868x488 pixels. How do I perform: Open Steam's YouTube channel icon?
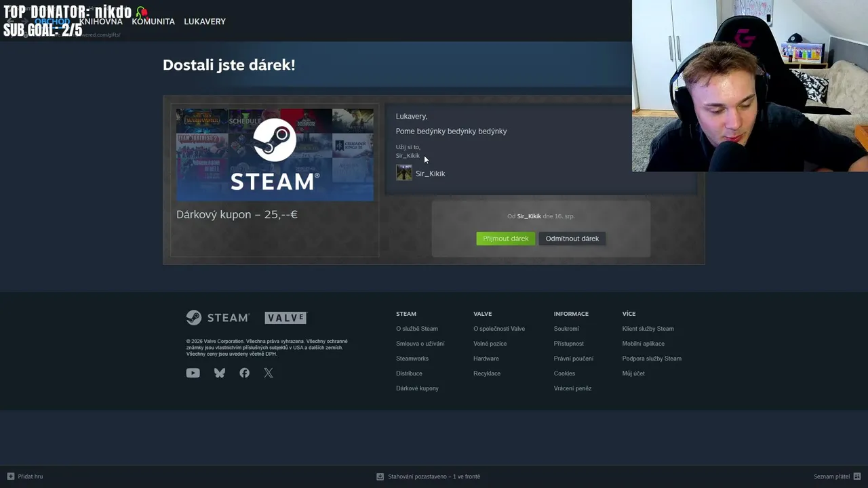193,373
